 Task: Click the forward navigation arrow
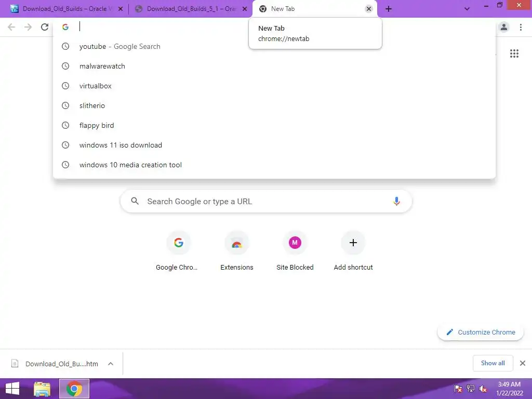point(28,27)
